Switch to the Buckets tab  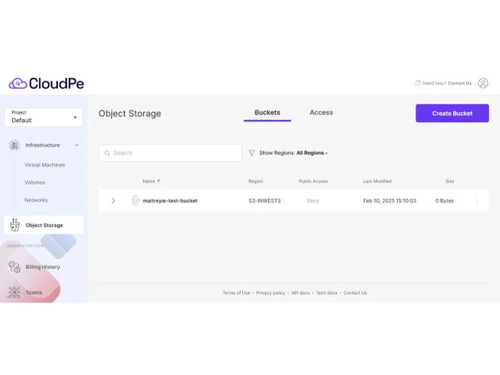[x=267, y=113]
